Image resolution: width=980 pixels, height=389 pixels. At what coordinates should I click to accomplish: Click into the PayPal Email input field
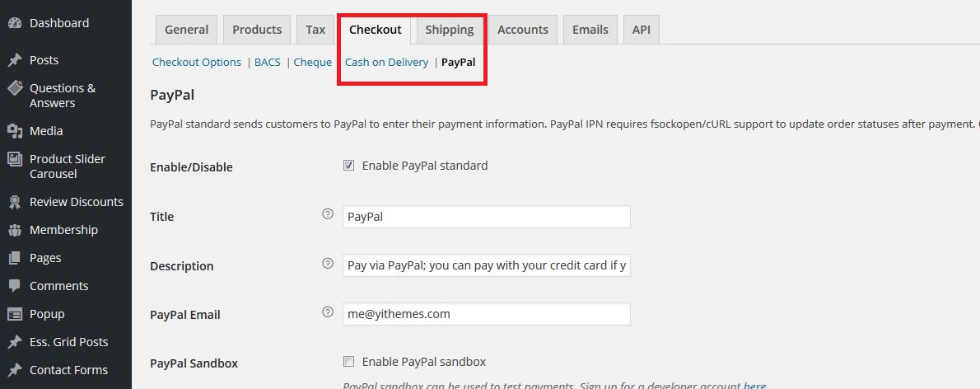[x=486, y=314]
